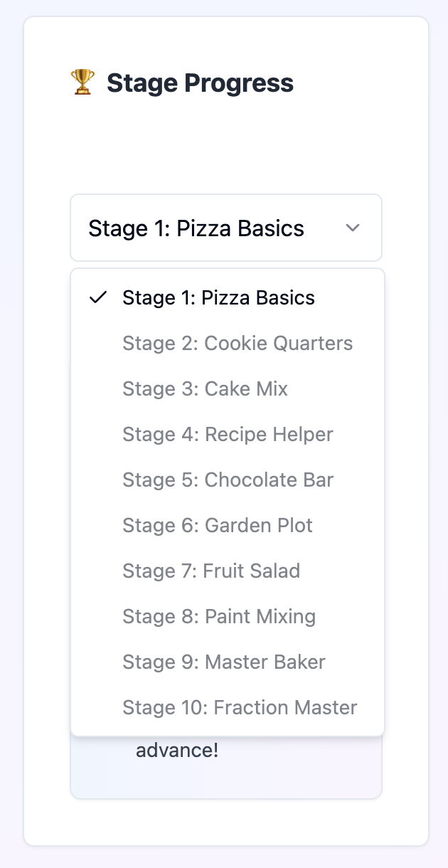The width and height of the screenshot is (448, 868).
Task: Select Stage 8: Paint Mixing
Action: tap(219, 616)
